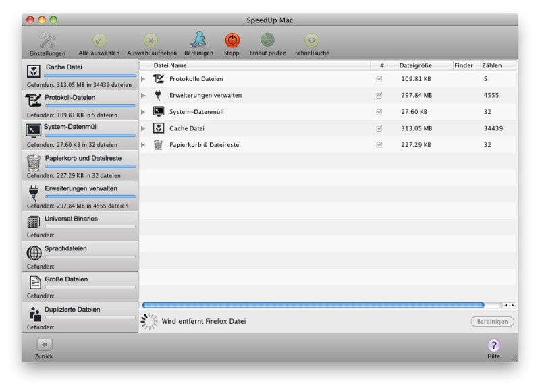Sort by the Zählen column header

click(499, 65)
